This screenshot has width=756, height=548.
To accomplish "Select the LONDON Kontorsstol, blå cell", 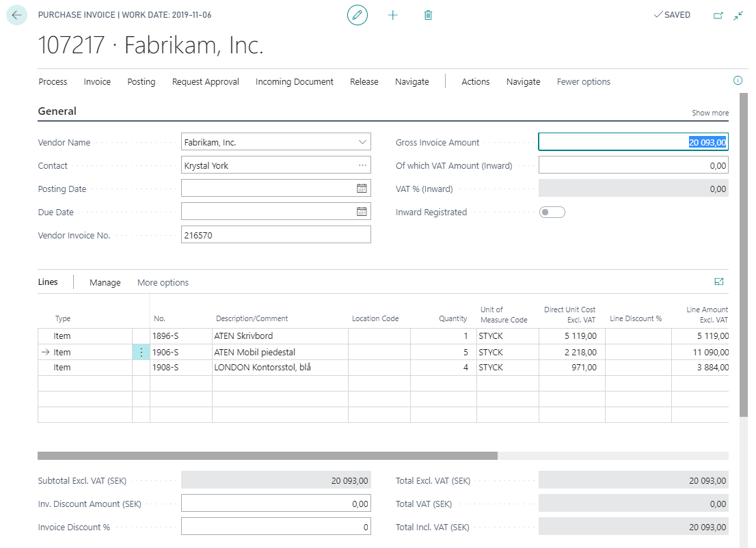I will [x=280, y=367].
